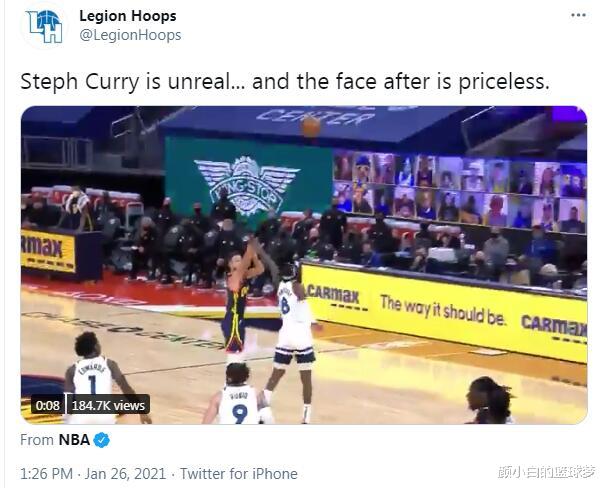The width and height of the screenshot is (603, 488).
Task: Click the defender wearing number 8
Action: (293, 331)
